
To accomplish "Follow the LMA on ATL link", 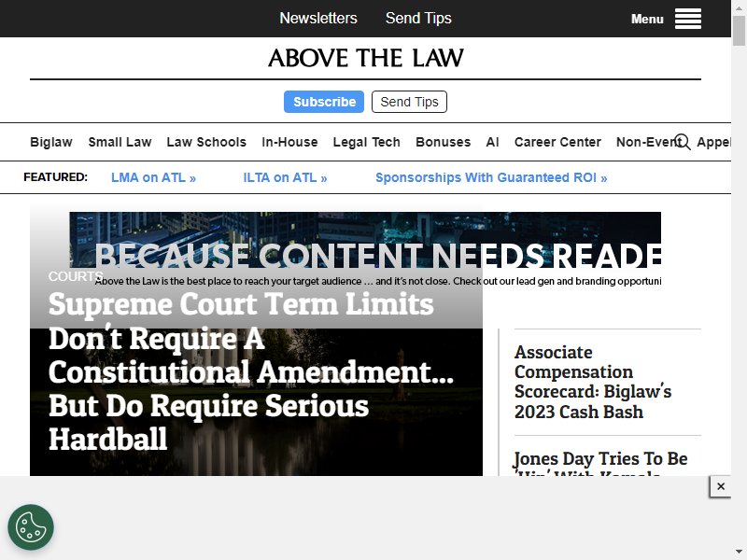I will [x=153, y=177].
